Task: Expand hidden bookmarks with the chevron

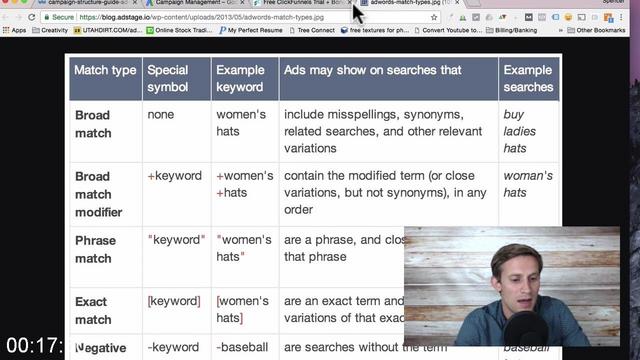Action: coord(560,30)
